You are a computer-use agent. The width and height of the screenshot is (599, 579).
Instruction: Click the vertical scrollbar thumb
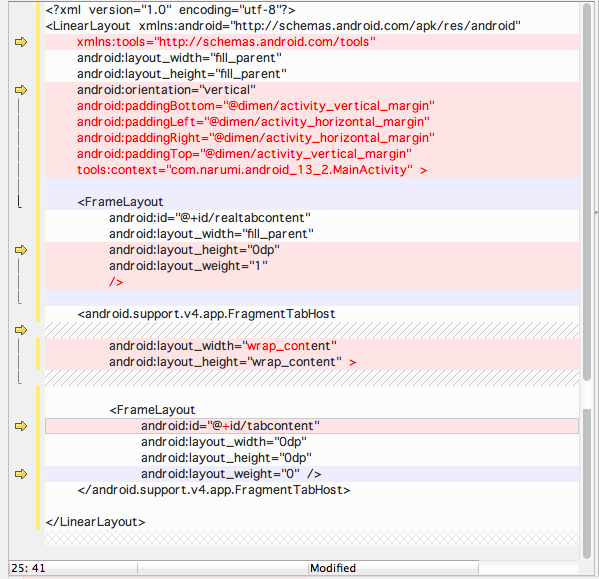[587, 191]
